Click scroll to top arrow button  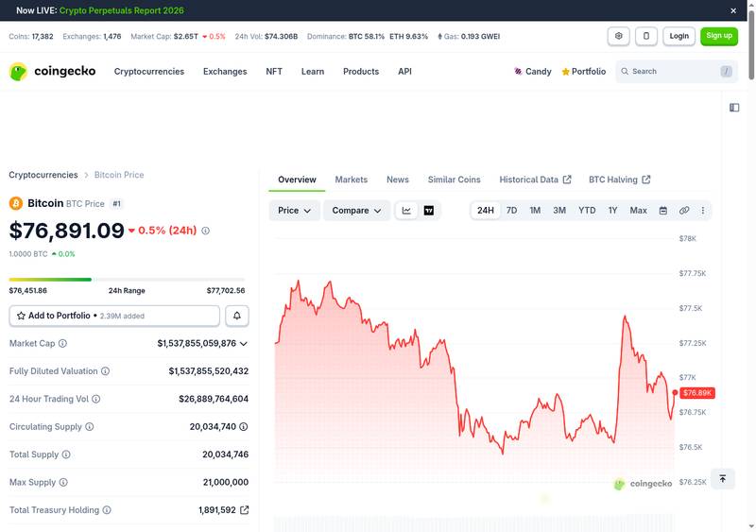coord(723,479)
